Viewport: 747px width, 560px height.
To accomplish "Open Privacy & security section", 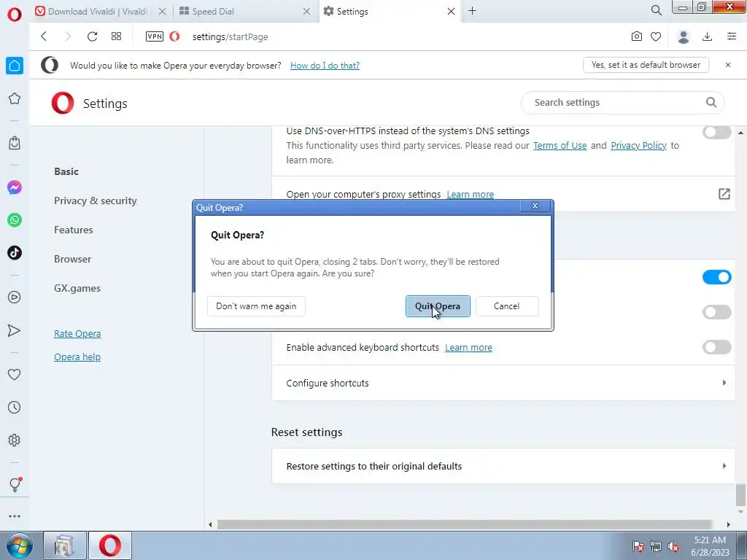I will [96, 201].
